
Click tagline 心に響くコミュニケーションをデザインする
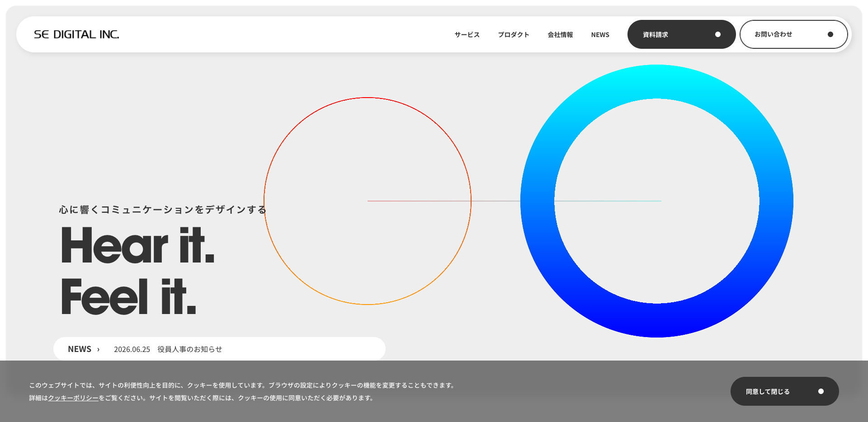click(x=163, y=210)
